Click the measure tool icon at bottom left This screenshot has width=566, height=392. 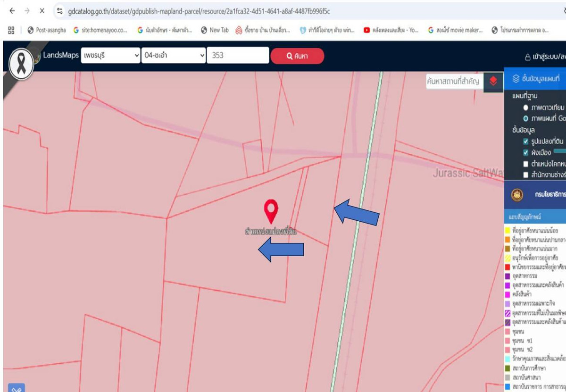(x=17, y=388)
